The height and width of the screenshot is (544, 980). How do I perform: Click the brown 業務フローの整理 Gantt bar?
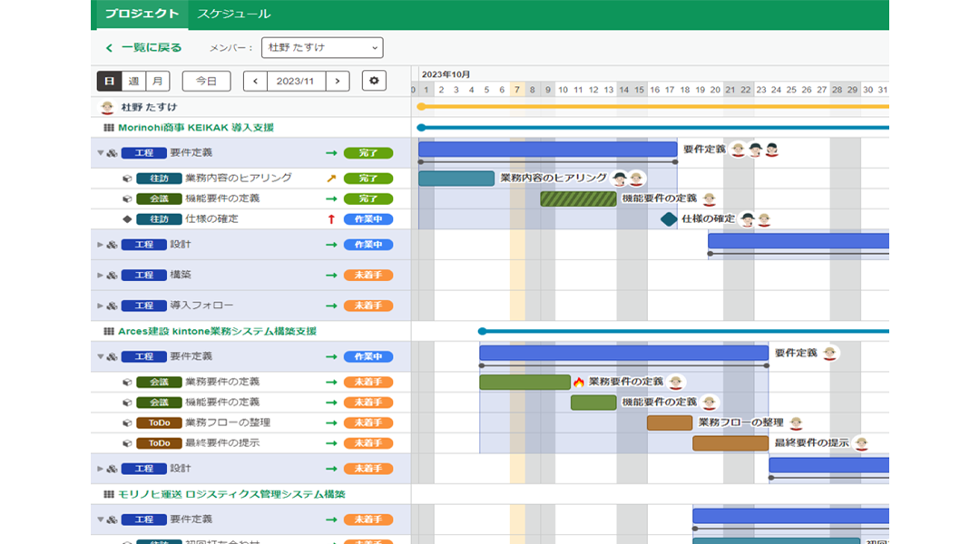pyautogui.click(x=670, y=423)
